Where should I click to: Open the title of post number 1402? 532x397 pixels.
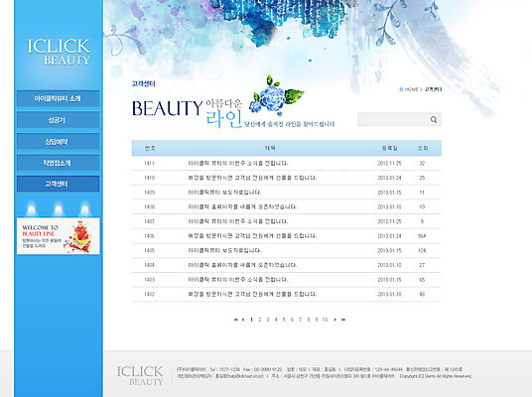click(252, 294)
